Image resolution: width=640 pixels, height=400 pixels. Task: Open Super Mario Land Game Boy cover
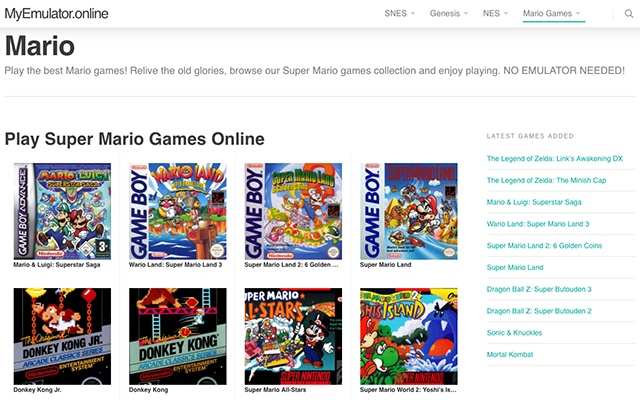point(409,211)
